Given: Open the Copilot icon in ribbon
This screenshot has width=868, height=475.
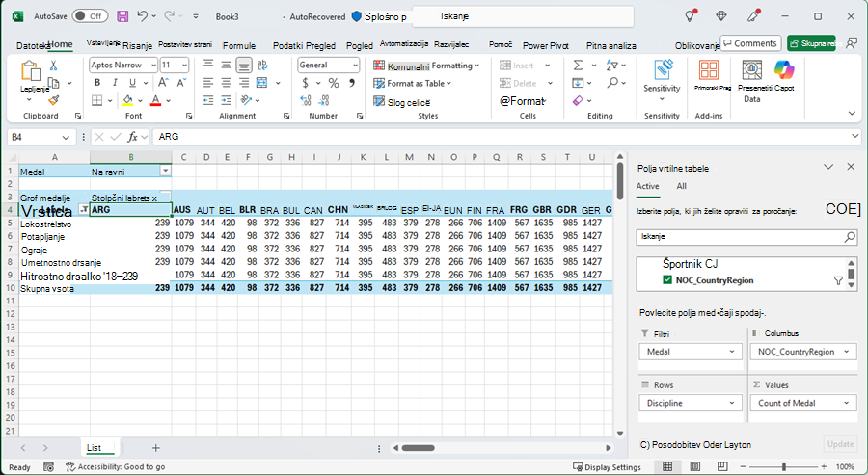Looking at the screenshot, I should coord(784,70).
